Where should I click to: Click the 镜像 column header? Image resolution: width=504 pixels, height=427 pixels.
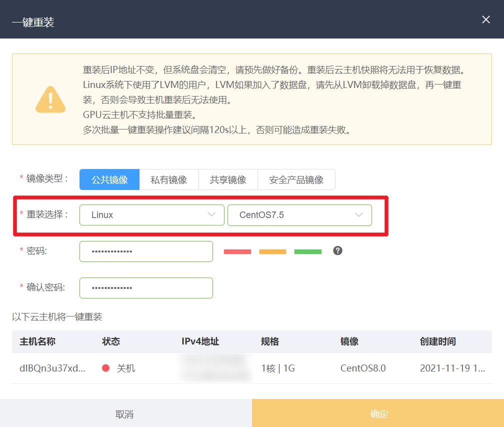[x=349, y=341]
